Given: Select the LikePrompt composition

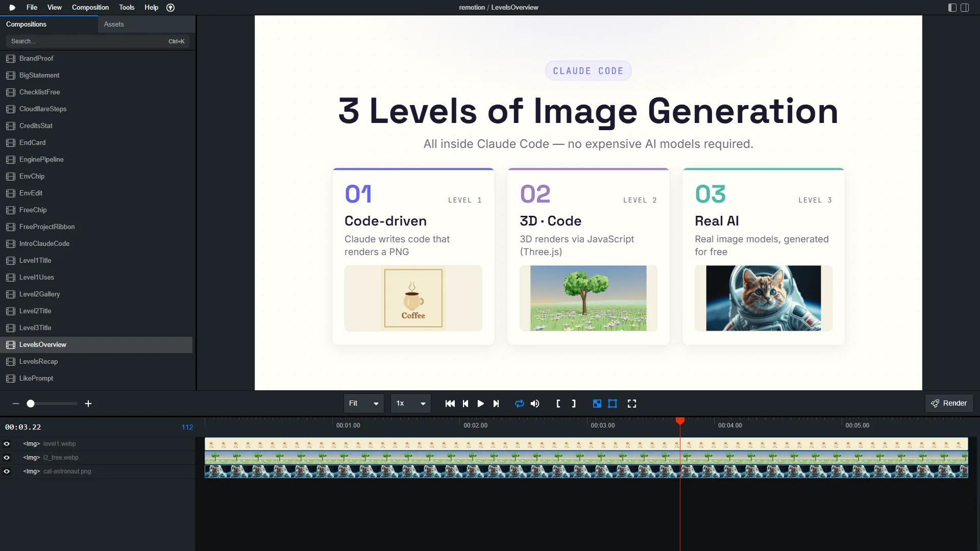Looking at the screenshot, I should 96,379.
